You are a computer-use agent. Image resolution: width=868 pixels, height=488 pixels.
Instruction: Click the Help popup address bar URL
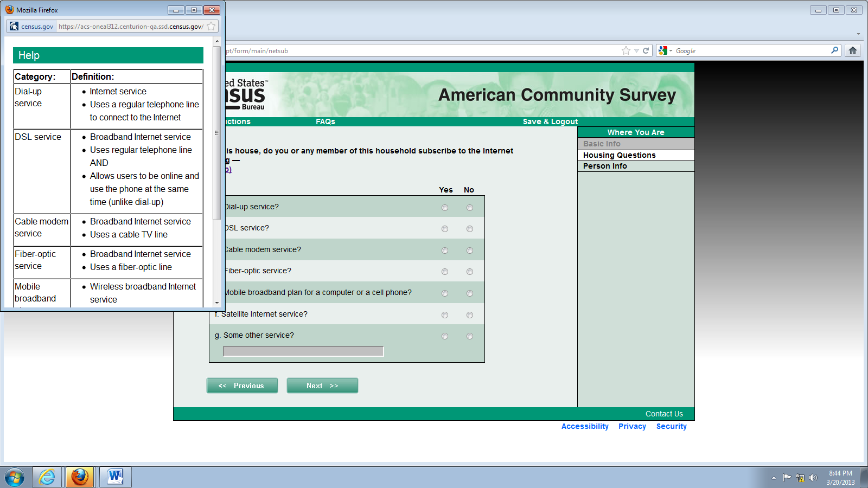(x=131, y=26)
